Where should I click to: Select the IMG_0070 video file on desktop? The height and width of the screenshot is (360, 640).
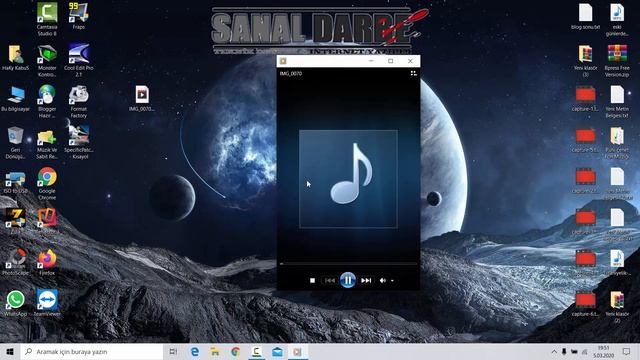point(142,98)
